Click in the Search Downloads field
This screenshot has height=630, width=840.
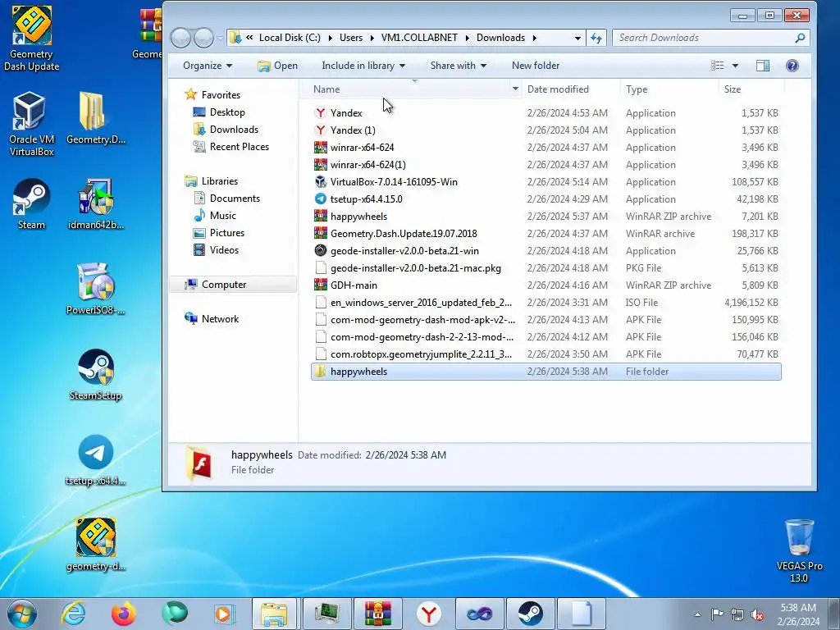(710, 38)
